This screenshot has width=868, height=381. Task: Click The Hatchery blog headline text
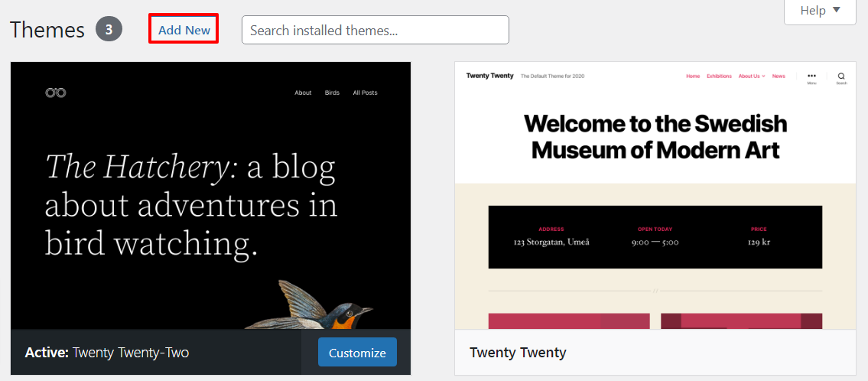(x=191, y=206)
